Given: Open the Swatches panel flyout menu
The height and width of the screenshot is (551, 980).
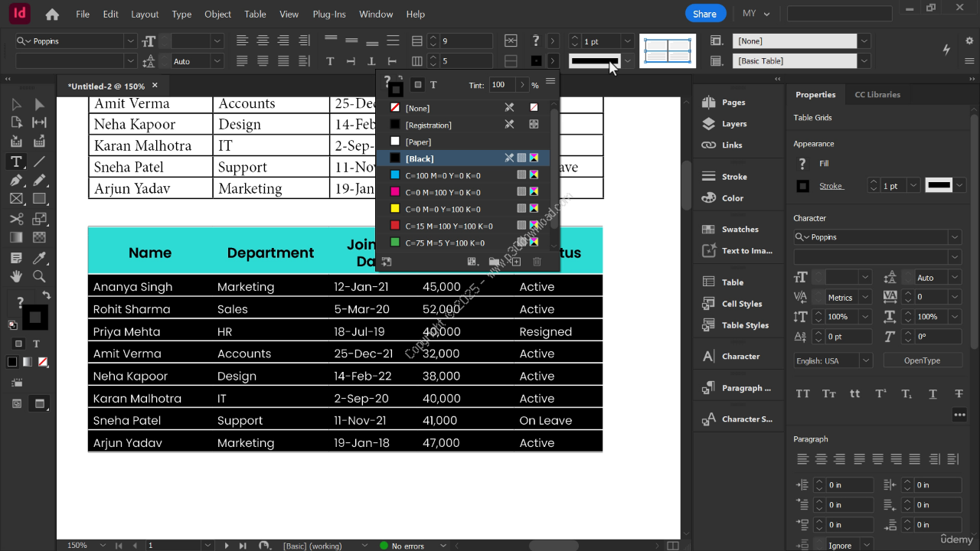Looking at the screenshot, I should 550,81.
